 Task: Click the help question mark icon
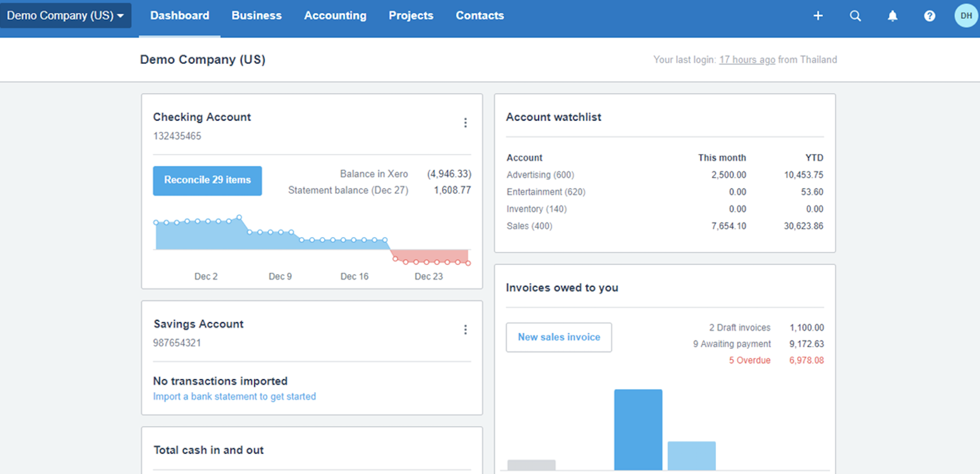(x=929, y=16)
